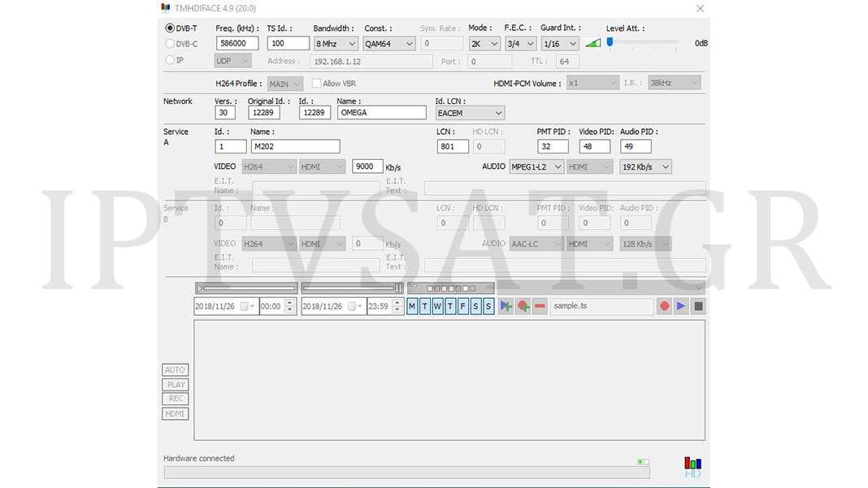The height and width of the screenshot is (488, 868).
Task: Open the QAM64 constellation dropdown
Action: point(388,44)
